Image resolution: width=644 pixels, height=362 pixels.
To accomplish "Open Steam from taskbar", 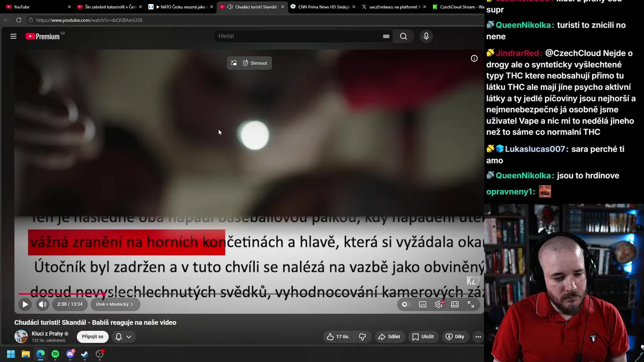I will click(x=85, y=354).
